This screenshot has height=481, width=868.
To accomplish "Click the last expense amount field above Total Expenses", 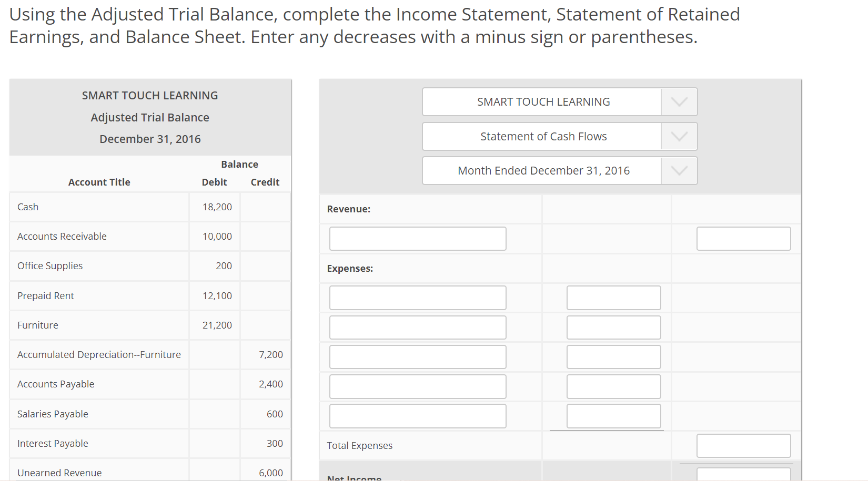I will 613,416.
